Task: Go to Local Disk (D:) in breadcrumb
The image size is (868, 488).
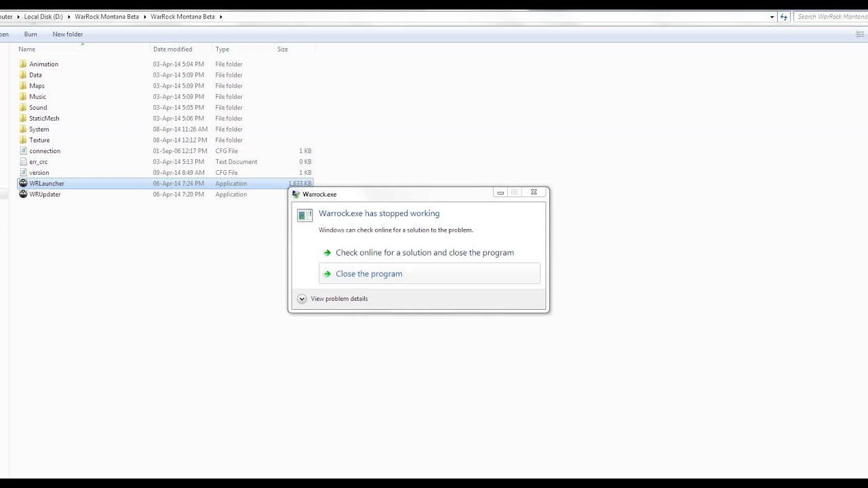Action: [43, 17]
